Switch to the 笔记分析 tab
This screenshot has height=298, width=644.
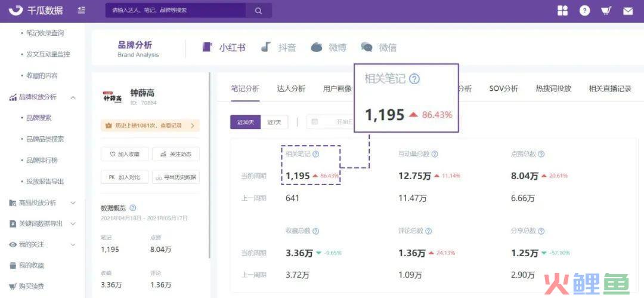[x=245, y=89]
